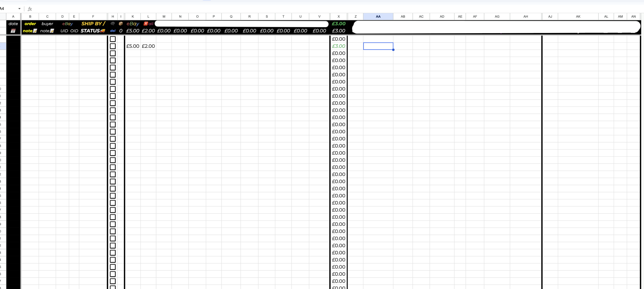Click the calendar emoji under date
Screen dimensions: 644x289
pos(13,31)
